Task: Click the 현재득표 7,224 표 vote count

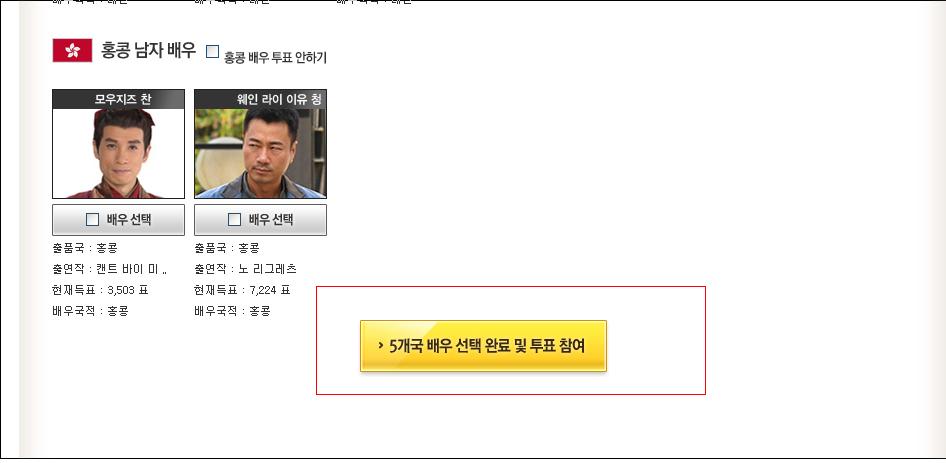Action: pos(243,290)
